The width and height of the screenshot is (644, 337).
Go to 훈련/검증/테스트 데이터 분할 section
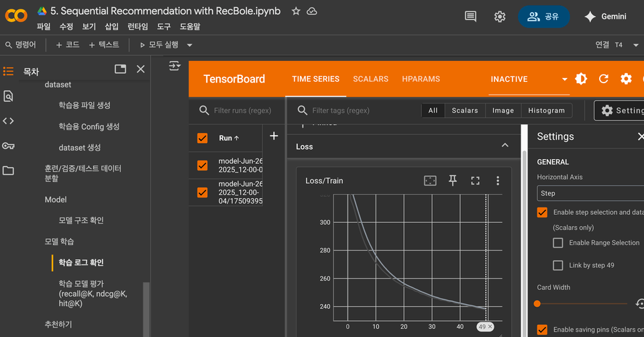(83, 173)
